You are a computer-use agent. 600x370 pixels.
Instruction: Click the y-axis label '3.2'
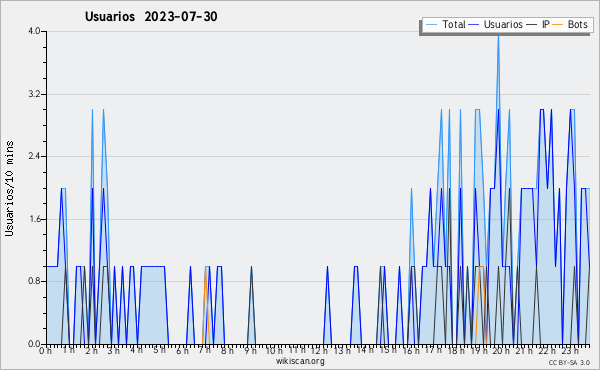coord(34,94)
